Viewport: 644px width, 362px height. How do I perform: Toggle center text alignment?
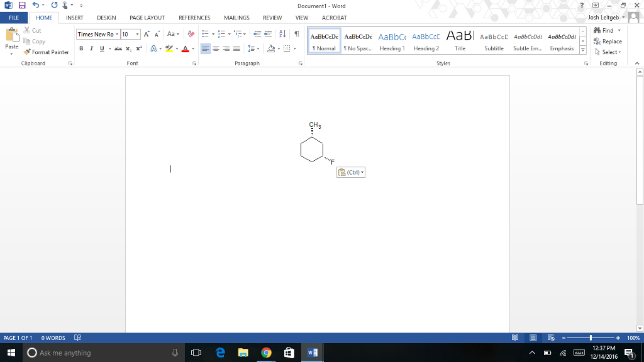[x=216, y=48]
